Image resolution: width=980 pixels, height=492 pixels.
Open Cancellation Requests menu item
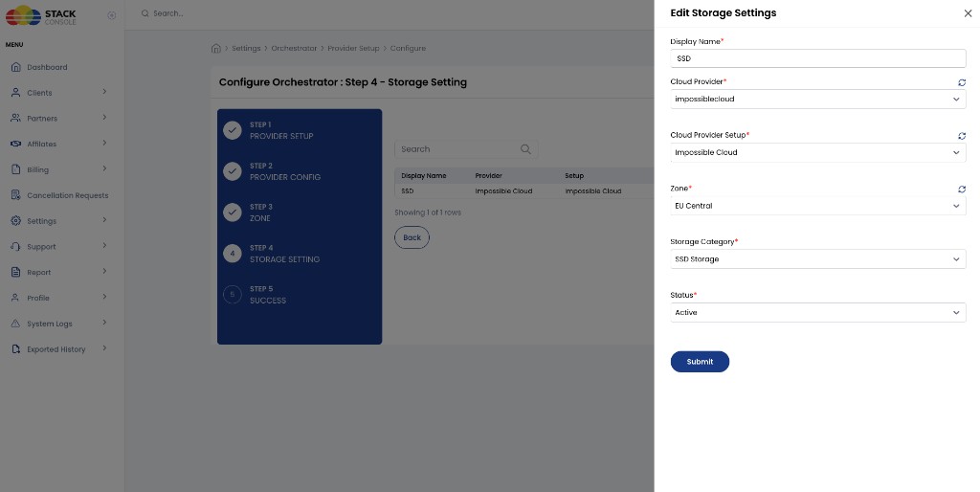click(x=68, y=195)
